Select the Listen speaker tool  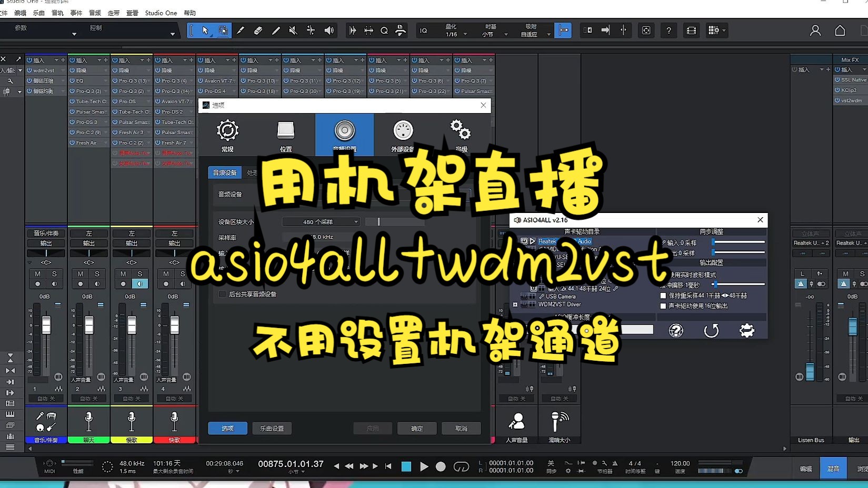coord(329,30)
